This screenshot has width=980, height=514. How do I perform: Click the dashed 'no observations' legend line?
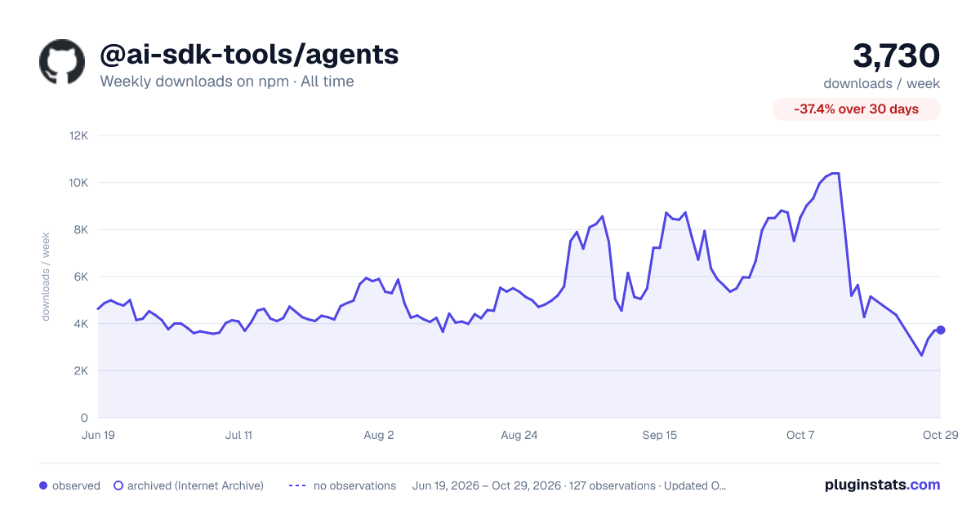point(296,485)
